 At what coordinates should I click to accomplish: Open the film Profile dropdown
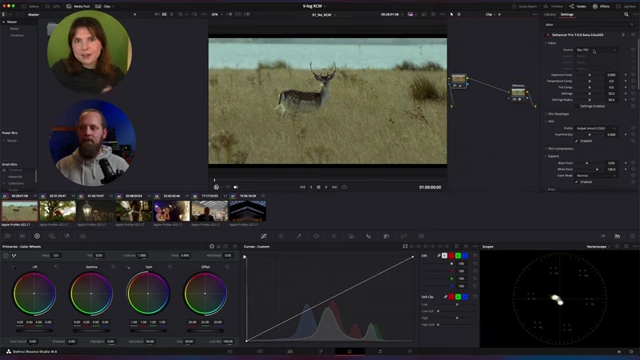point(596,128)
